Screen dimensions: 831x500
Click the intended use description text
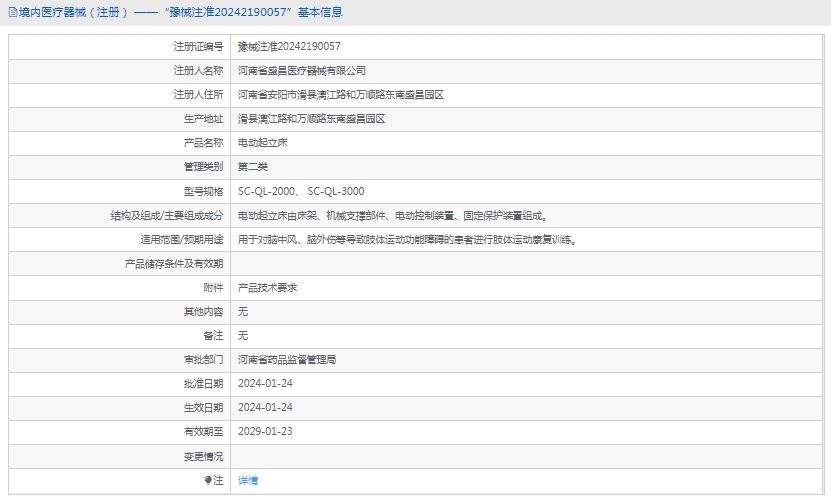pos(407,240)
